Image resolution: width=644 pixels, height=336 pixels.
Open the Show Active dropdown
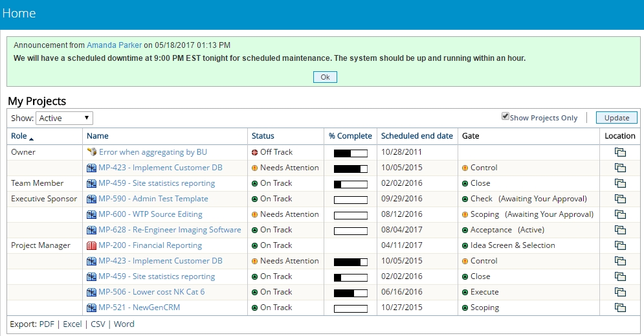coord(64,118)
